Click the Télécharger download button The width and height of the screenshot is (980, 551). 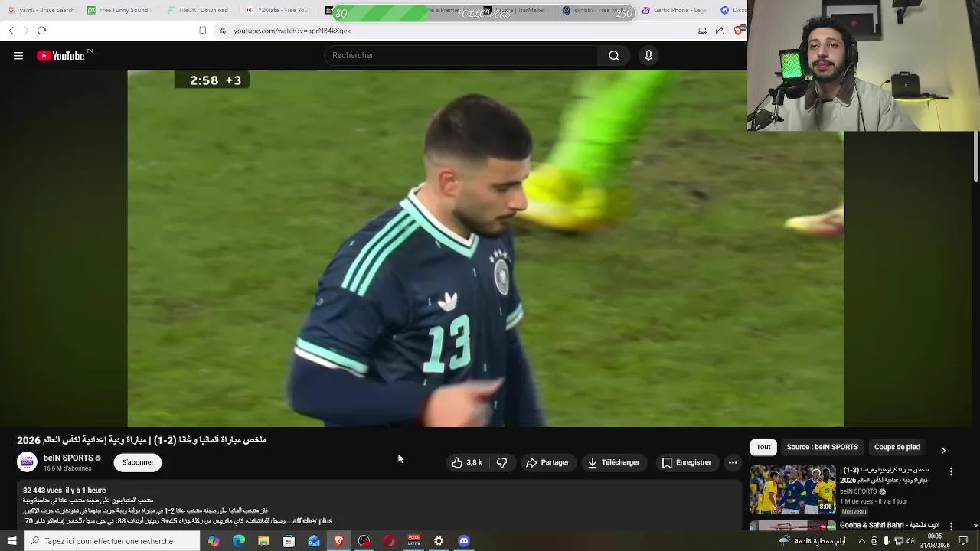pos(614,462)
